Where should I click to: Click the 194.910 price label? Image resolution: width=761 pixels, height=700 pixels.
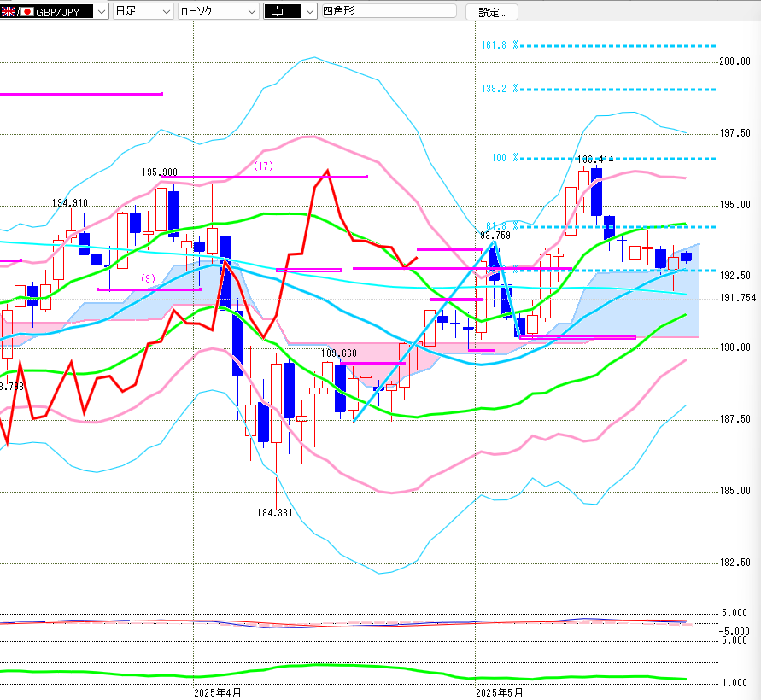(70, 203)
